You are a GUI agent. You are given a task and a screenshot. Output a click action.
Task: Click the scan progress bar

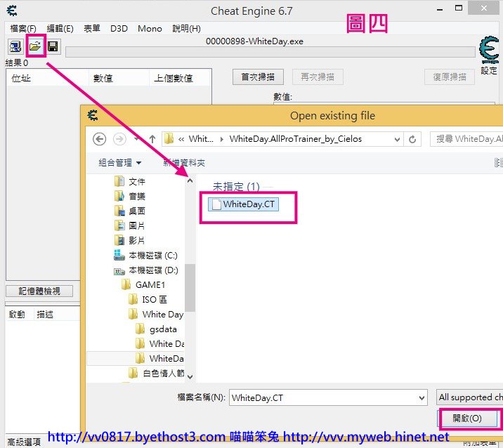pyautogui.click(x=270, y=52)
